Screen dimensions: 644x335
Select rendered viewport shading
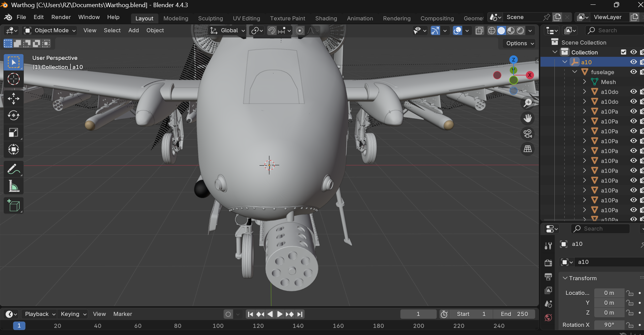coord(520,31)
